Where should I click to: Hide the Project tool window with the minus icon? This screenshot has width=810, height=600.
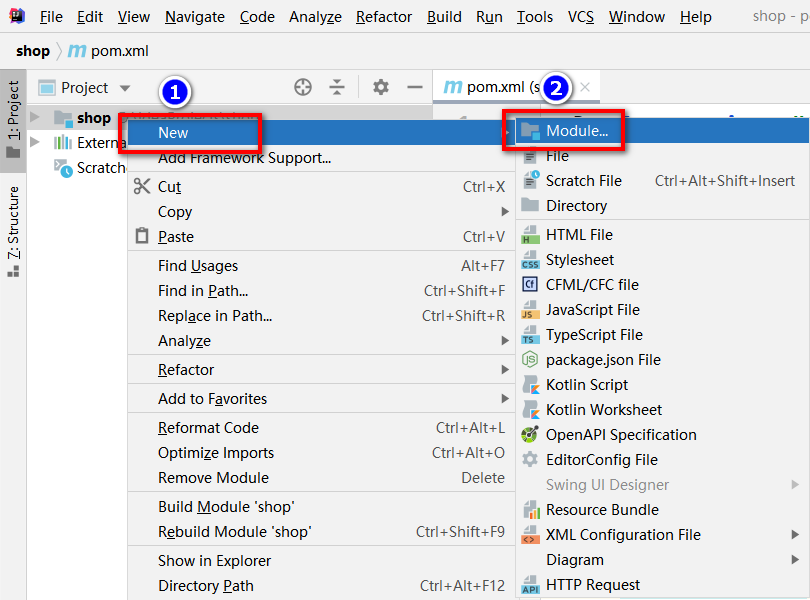[414, 87]
